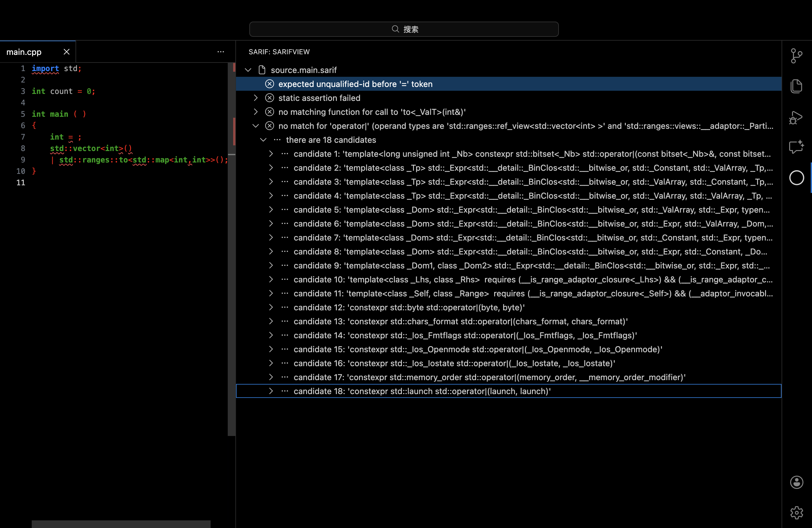Open Source Control from activity bar
The height and width of the screenshot is (528, 812).
click(796, 56)
